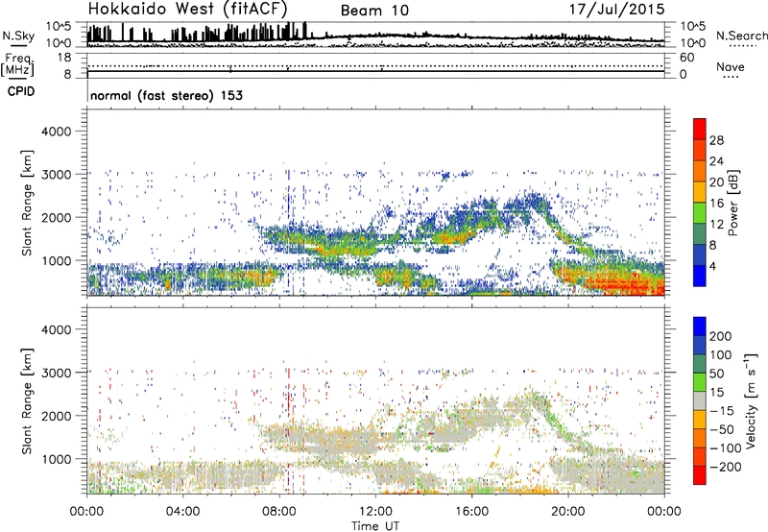
Task: Pick Velocity colorbar band between 50 and 15
Action: [700, 382]
